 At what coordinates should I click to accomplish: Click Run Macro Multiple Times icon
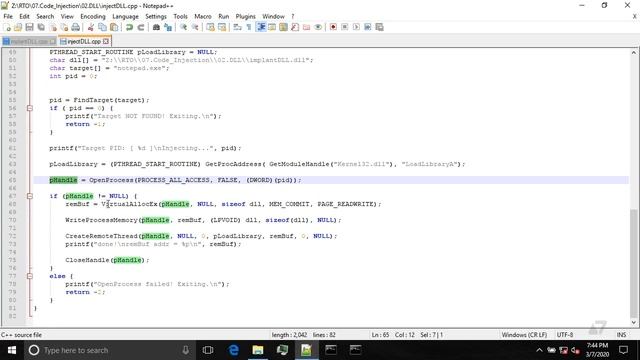point(368,27)
